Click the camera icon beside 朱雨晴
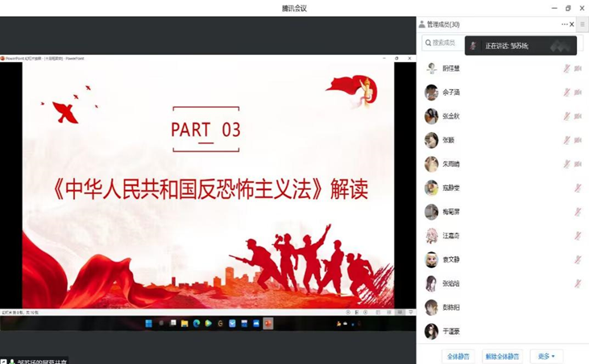 (x=578, y=164)
